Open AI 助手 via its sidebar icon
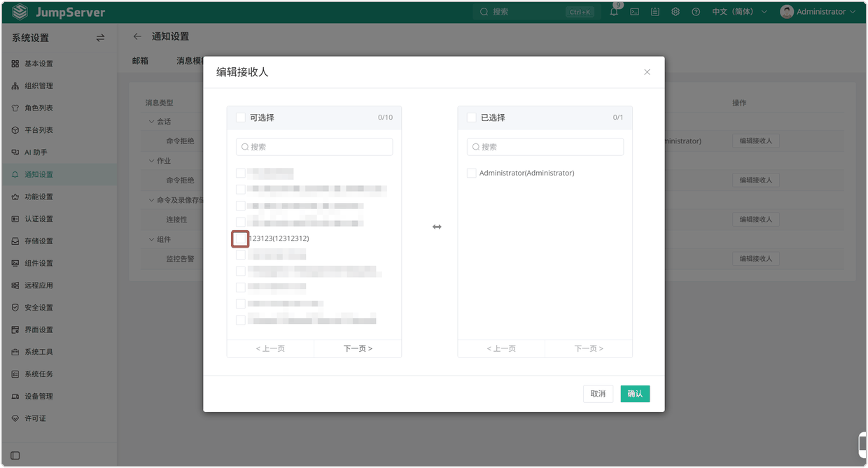The width and height of the screenshot is (868, 468). pos(15,153)
